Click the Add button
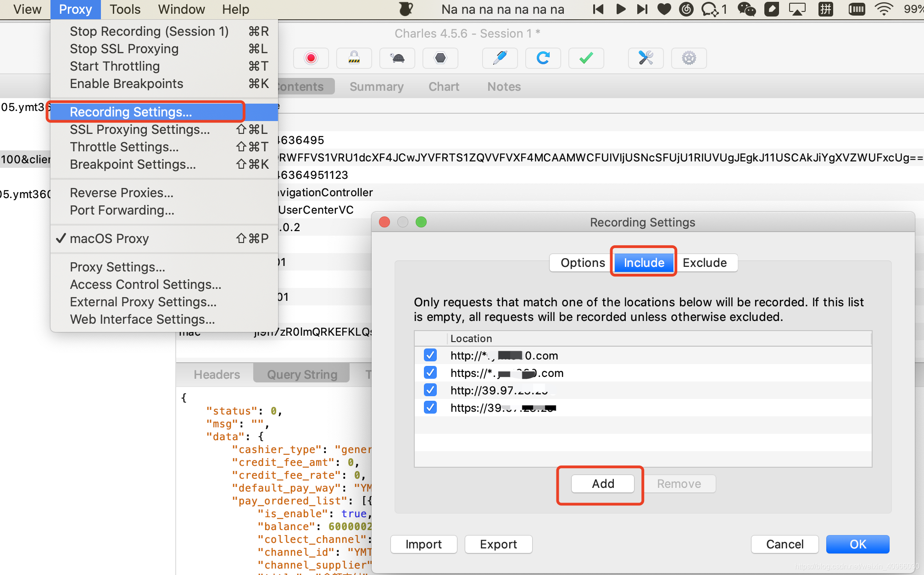 click(x=602, y=484)
